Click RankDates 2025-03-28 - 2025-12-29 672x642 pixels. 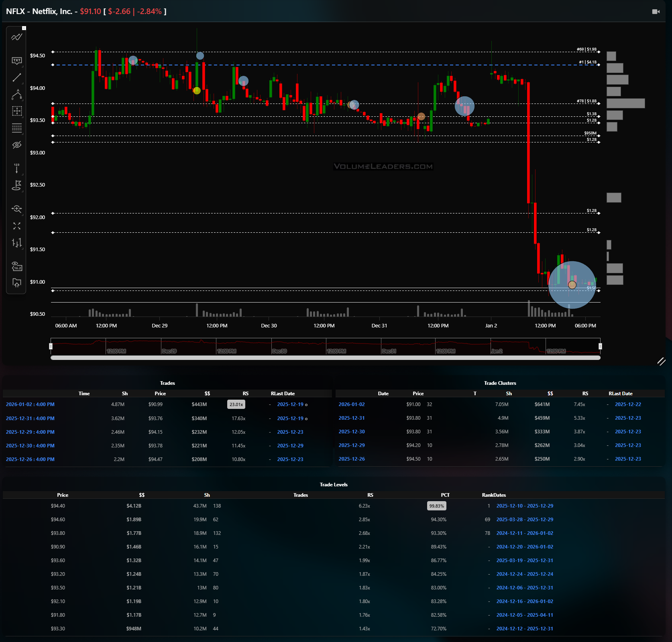(525, 520)
